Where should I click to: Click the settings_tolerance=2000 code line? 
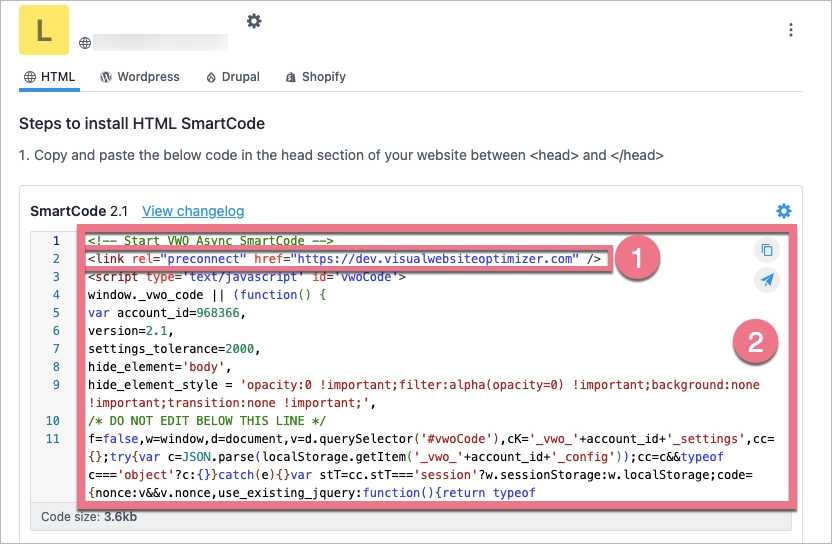pyautogui.click(x=174, y=349)
